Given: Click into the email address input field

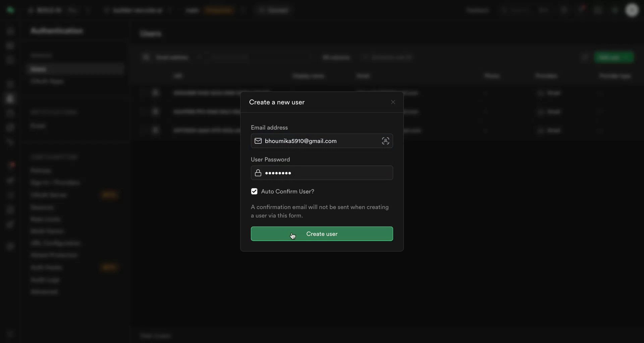Looking at the screenshot, I should click(319, 141).
